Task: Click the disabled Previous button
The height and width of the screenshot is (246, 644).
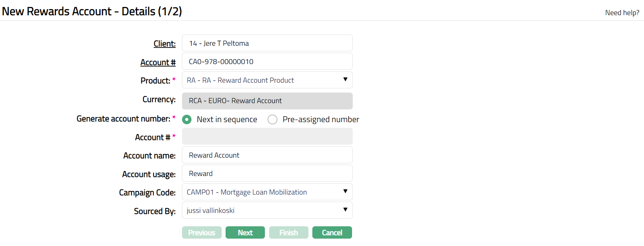Action: (202, 233)
